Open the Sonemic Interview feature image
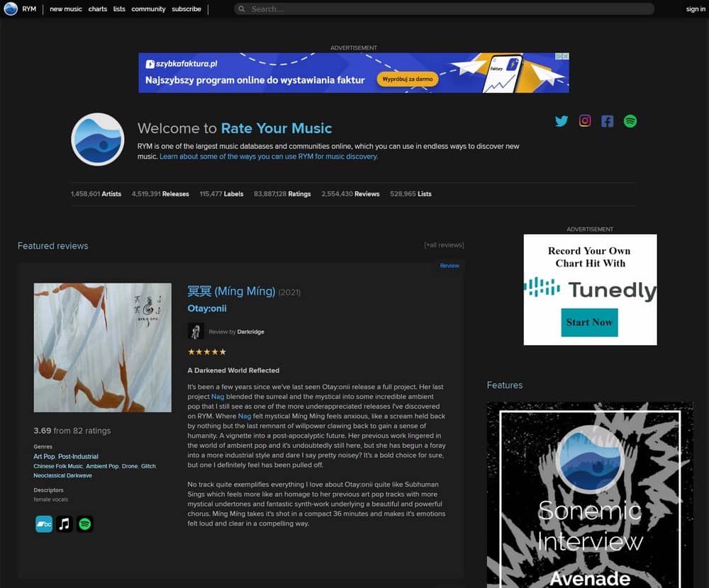709x588 pixels. click(590, 495)
